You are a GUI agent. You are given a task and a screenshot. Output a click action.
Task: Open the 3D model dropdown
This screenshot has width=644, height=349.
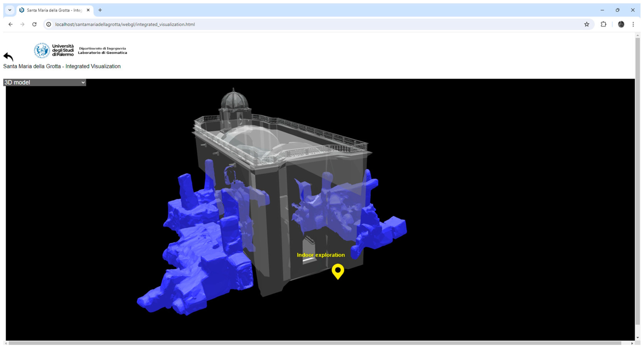tap(45, 82)
